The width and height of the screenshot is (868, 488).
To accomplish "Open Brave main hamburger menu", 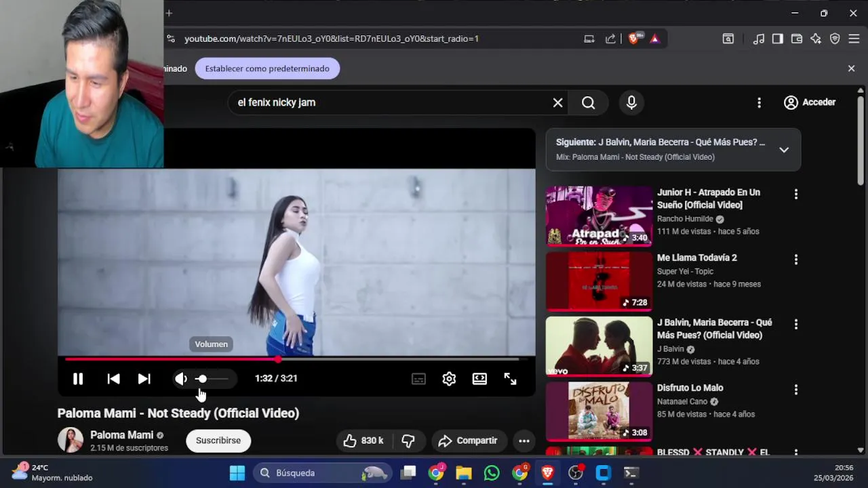I will [x=854, y=39].
